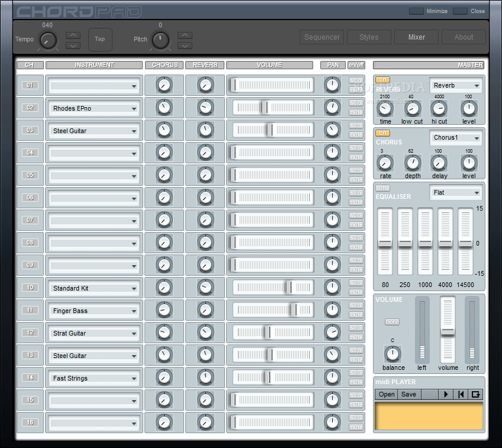This screenshot has height=448, width=502.
Task: Click channel 02 volume slider handle
Action: 265,108
